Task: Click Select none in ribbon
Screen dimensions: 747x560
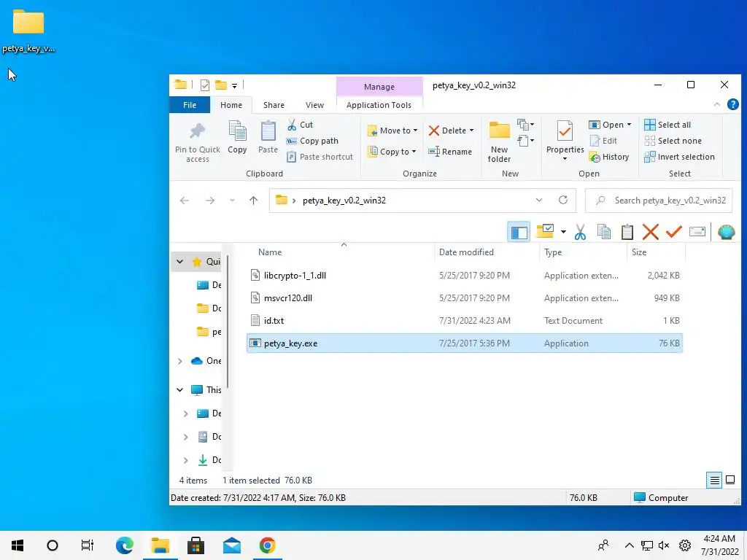Action: (x=673, y=141)
